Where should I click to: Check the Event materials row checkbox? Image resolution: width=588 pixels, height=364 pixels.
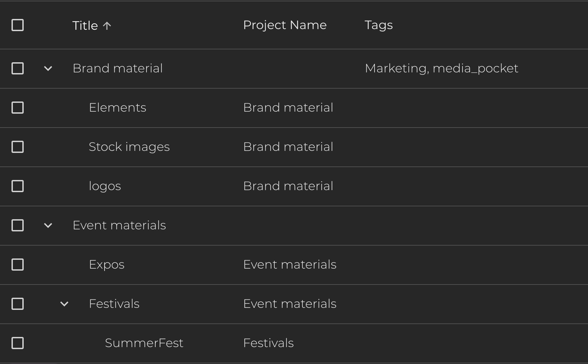coord(18,225)
